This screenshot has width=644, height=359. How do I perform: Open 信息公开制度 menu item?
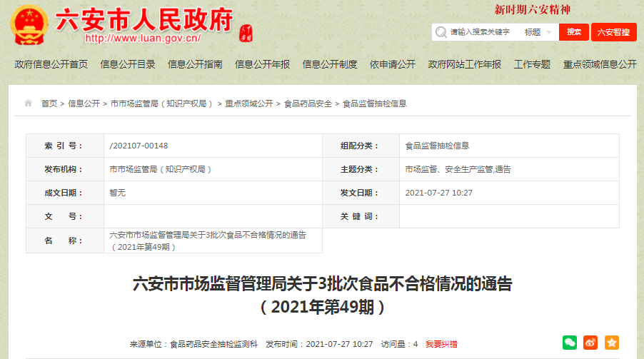[330, 64]
